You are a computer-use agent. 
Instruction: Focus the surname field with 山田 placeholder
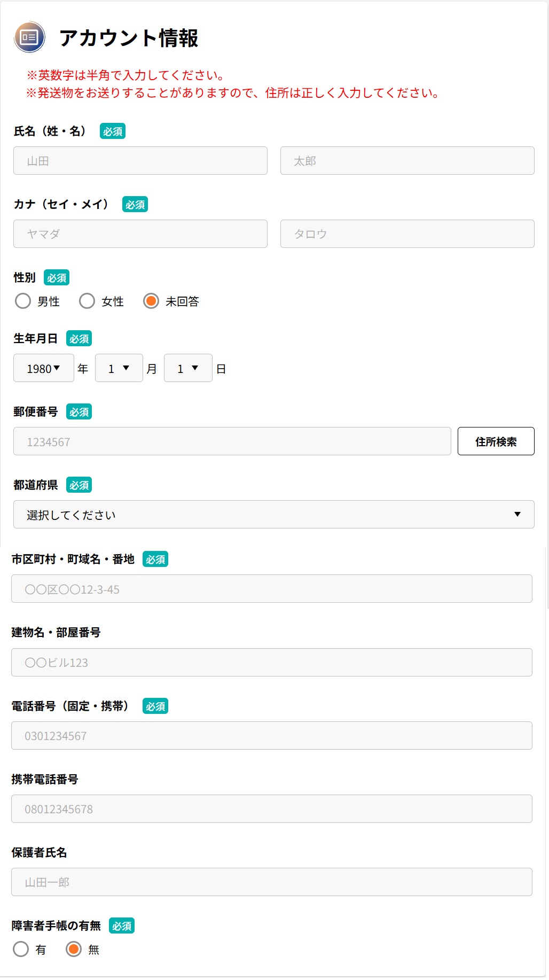pos(140,161)
